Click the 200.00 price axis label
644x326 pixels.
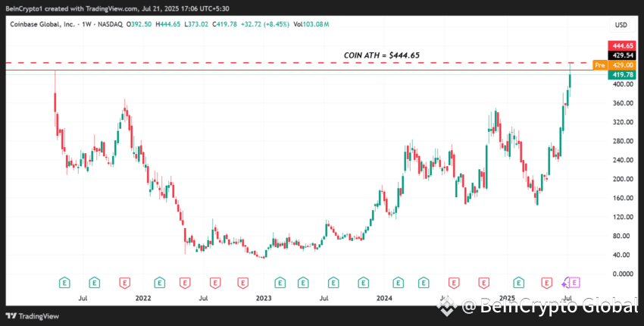click(x=621, y=179)
